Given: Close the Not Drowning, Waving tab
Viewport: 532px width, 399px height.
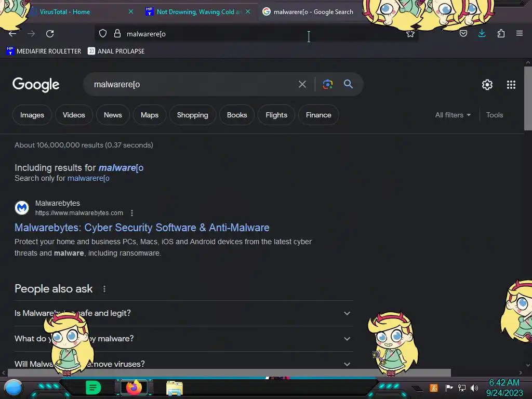Looking at the screenshot, I should [x=248, y=11].
